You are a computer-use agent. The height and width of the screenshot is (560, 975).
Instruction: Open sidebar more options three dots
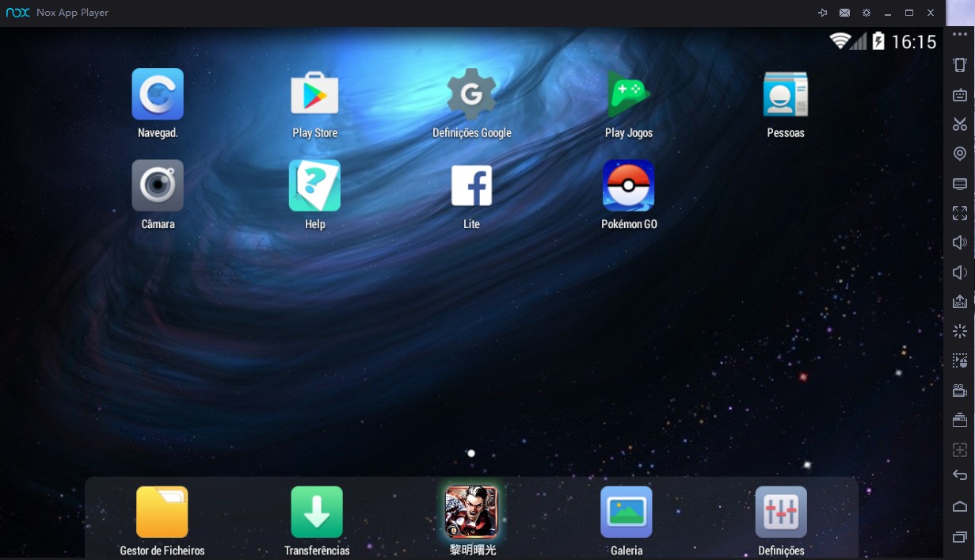click(x=960, y=35)
